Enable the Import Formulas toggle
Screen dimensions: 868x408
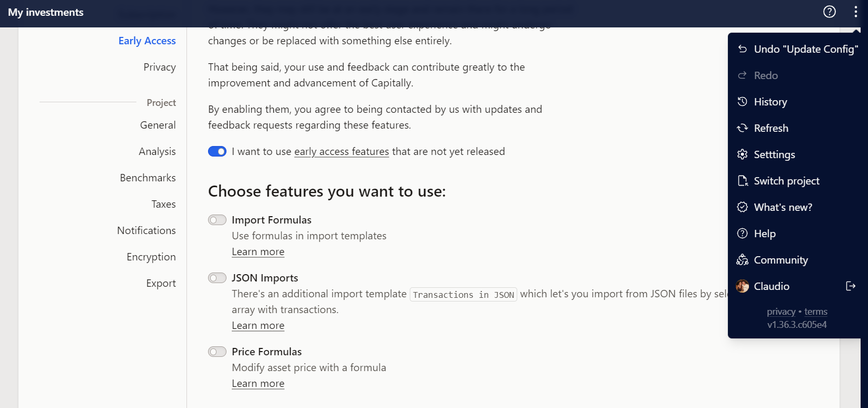217,220
